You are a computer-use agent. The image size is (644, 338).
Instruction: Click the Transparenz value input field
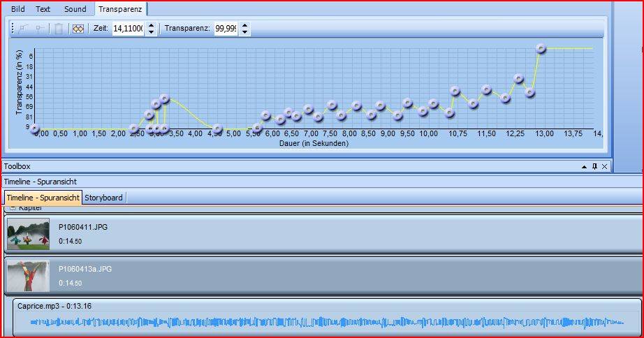226,29
